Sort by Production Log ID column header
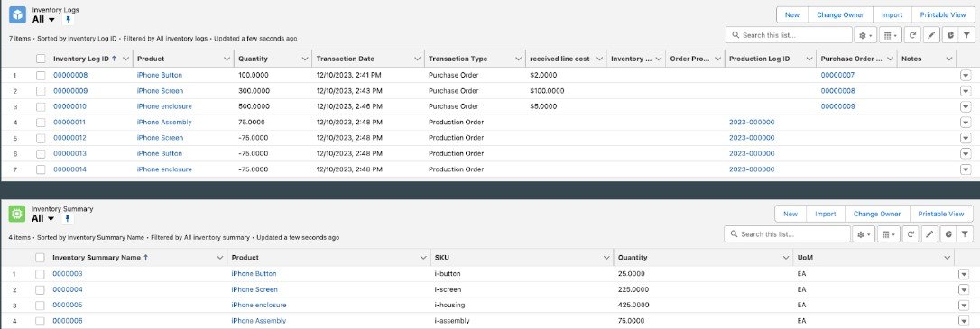This screenshot has width=980, height=329. pos(760,59)
